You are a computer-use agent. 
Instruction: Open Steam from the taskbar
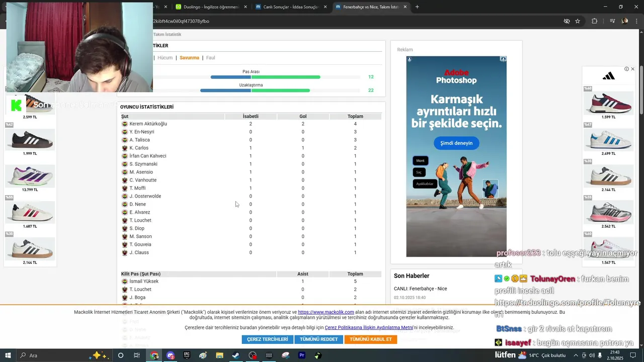click(x=235, y=355)
